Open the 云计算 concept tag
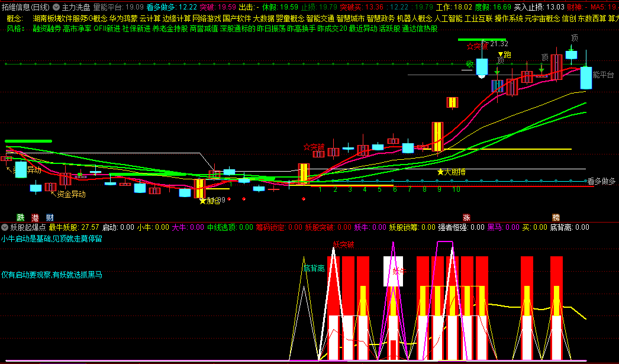Image resolution: width=619 pixels, height=364 pixels. click(150, 18)
